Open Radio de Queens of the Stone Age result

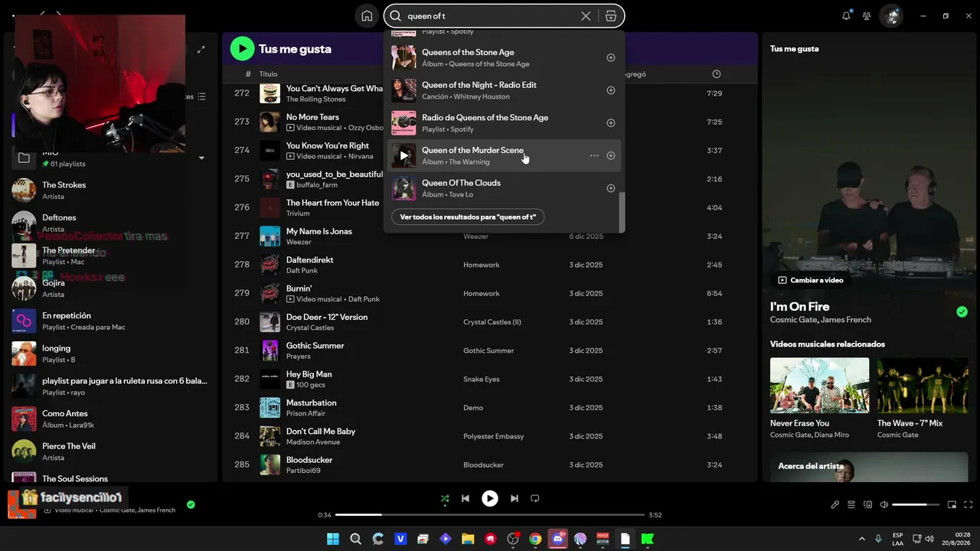click(x=504, y=123)
